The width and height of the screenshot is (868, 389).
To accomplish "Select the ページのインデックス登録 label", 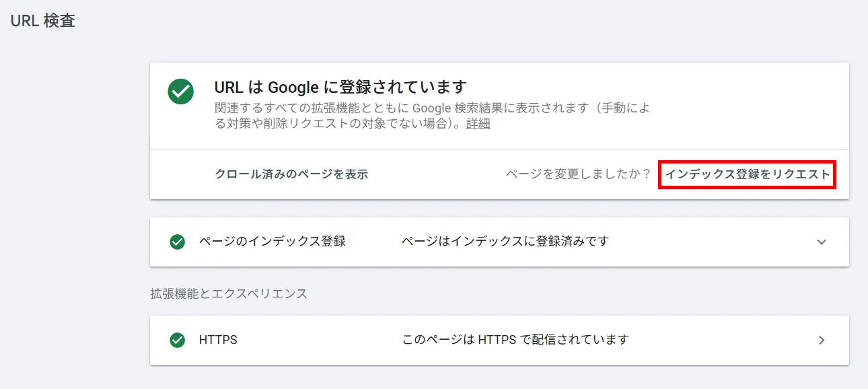I will pyautogui.click(x=273, y=241).
